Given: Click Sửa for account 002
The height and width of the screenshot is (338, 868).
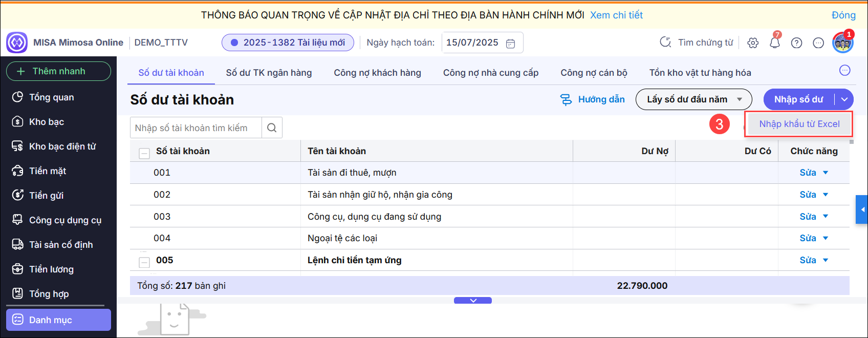Looking at the screenshot, I should point(808,195).
